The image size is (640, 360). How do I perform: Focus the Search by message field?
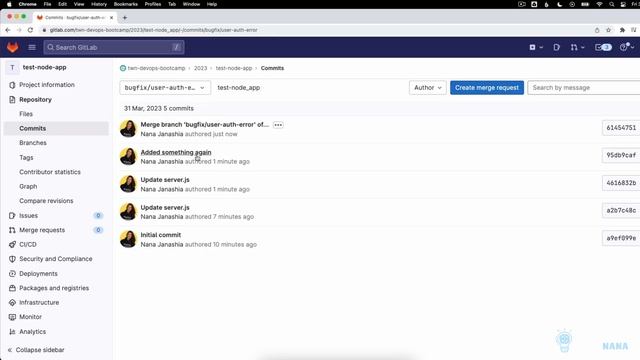pyautogui.click(x=584, y=88)
